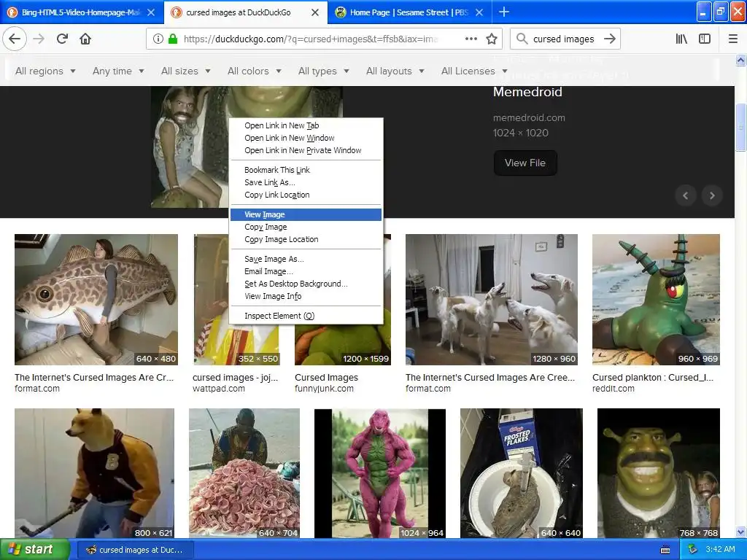
Task: Open the Cursed plankton thumbnail
Action: tap(656, 300)
